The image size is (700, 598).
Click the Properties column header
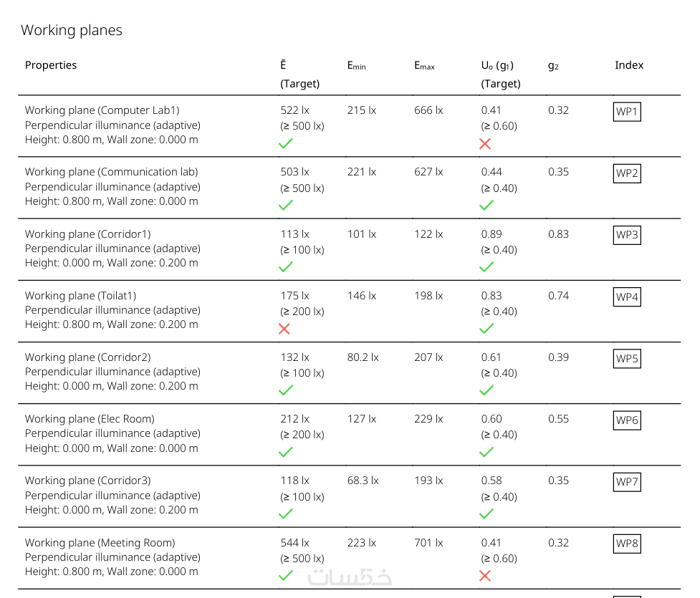tap(51, 65)
